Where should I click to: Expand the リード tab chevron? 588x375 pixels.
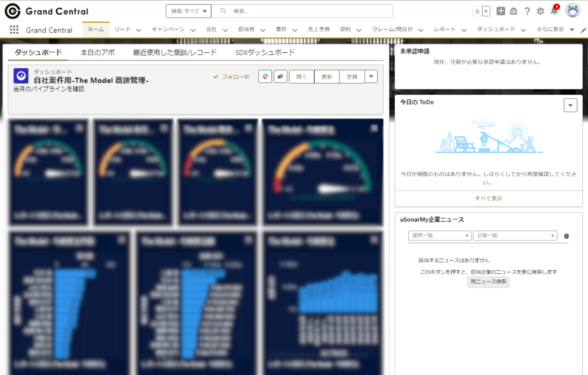(139, 30)
